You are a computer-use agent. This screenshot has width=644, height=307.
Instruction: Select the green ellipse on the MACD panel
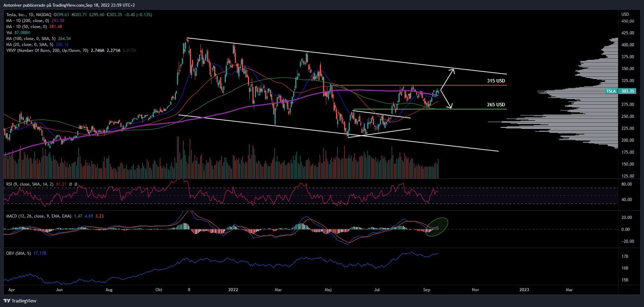tap(437, 227)
